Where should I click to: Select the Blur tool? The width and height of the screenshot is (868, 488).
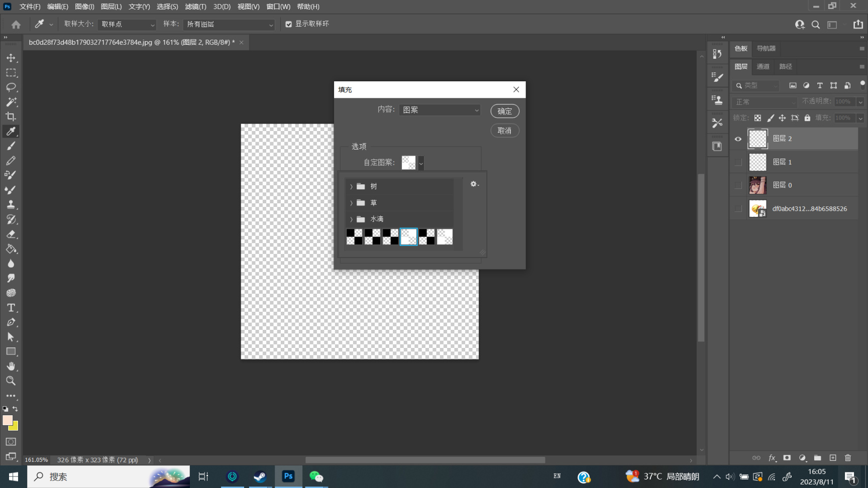11,263
